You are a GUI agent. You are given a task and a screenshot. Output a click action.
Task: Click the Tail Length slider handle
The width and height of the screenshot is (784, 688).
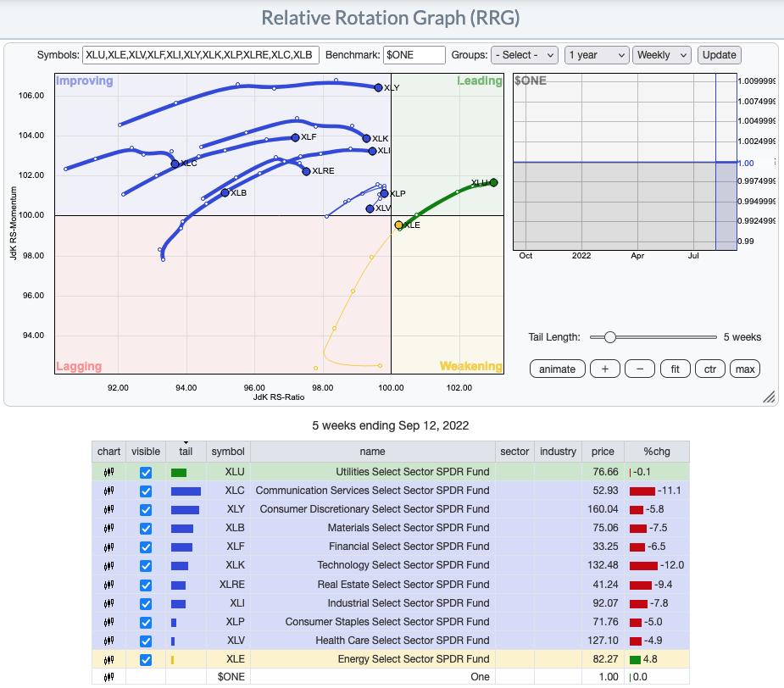tap(609, 337)
